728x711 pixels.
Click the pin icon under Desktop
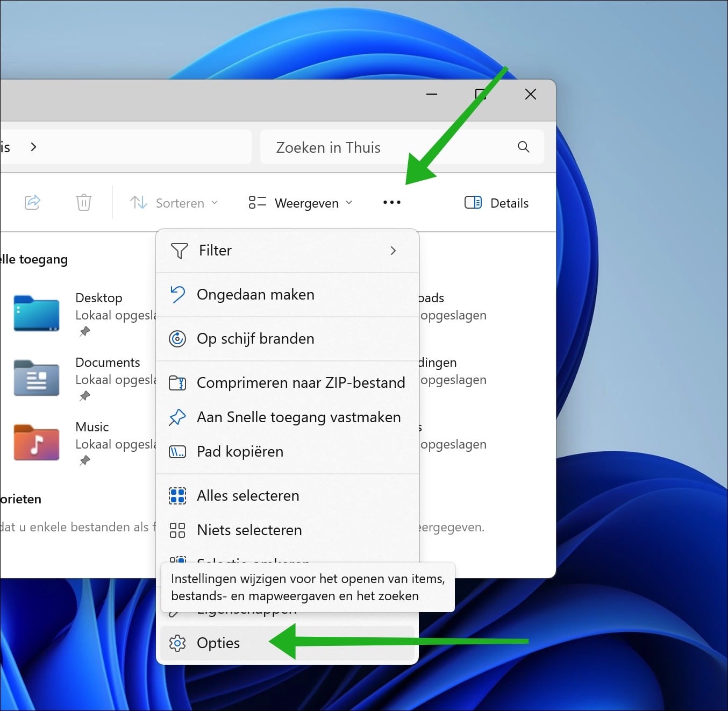tap(84, 332)
